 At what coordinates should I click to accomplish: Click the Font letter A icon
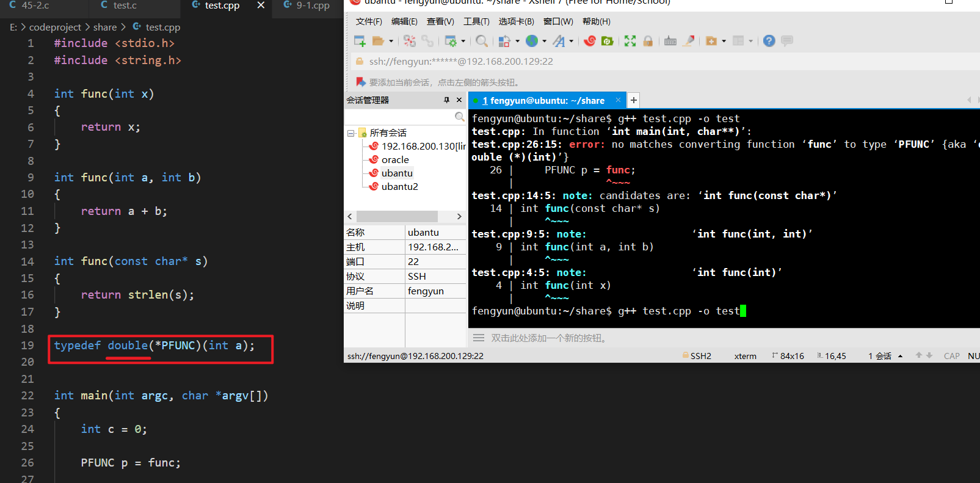559,41
